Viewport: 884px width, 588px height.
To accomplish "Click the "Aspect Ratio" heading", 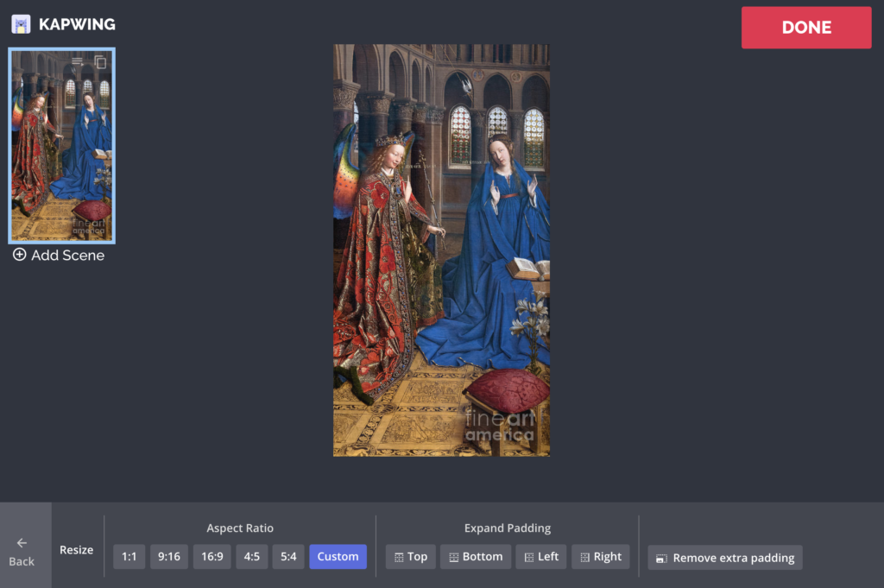I will (240, 528).
